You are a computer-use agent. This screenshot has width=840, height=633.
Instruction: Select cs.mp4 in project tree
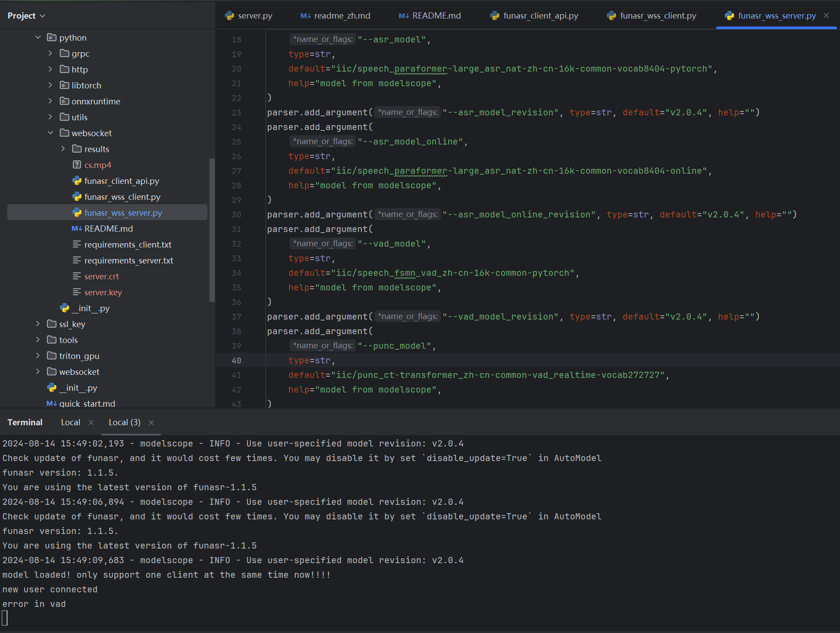(98, 165)
